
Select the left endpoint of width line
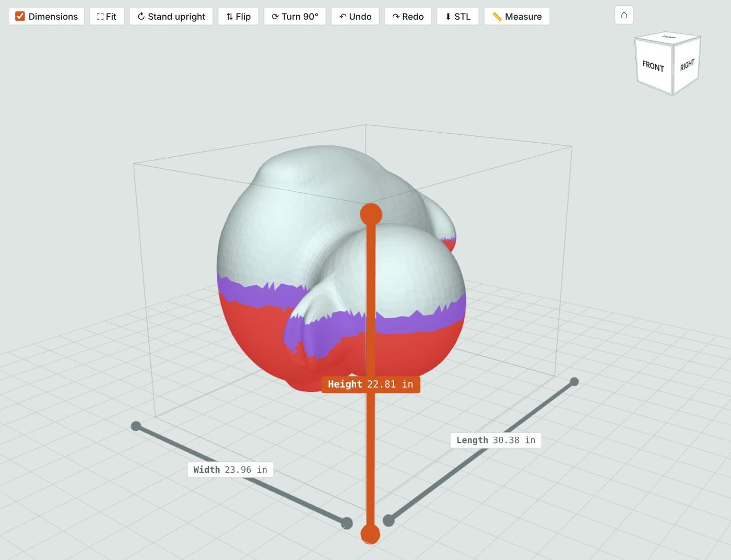(136, 426)
